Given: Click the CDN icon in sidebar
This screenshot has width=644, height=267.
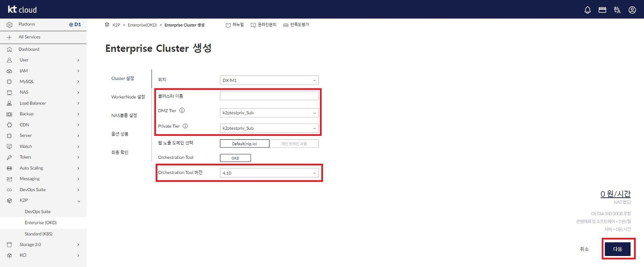Looking at the screenshot, I should (9, 125).
